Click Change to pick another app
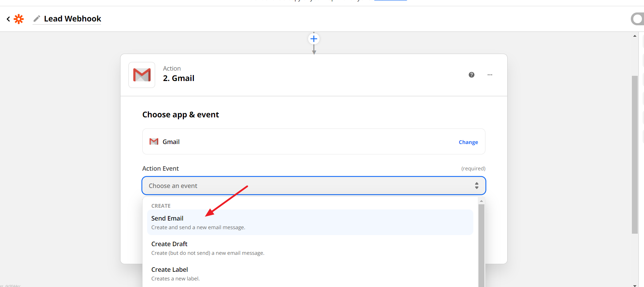The height and width of the screenshot is (287, 644). pos(468,142)
